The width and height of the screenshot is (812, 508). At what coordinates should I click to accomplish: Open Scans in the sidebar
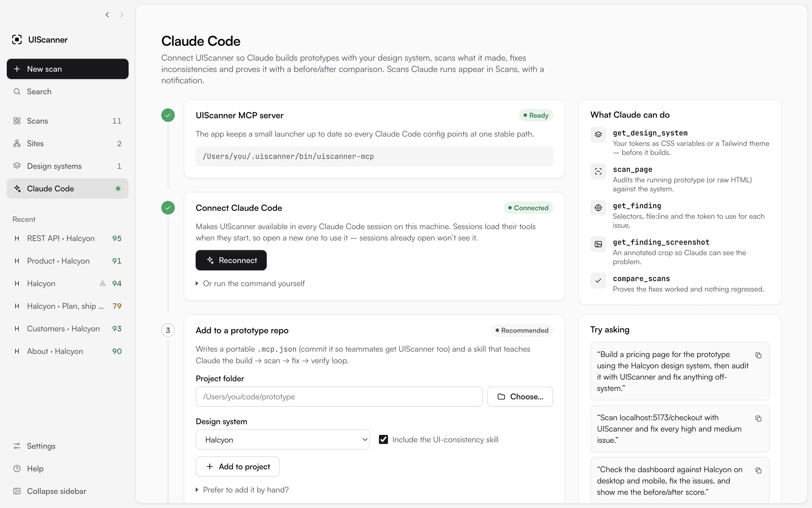tap(67, 121)
